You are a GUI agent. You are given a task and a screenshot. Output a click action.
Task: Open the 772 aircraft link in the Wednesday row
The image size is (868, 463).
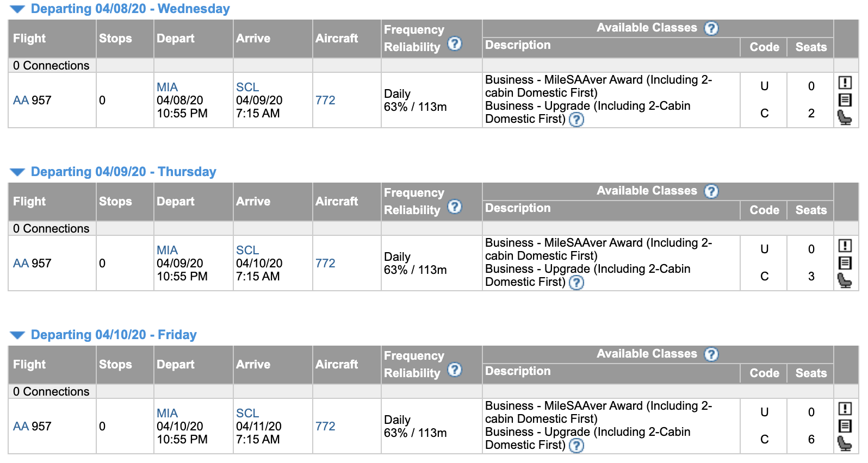(x=325, y=101)
